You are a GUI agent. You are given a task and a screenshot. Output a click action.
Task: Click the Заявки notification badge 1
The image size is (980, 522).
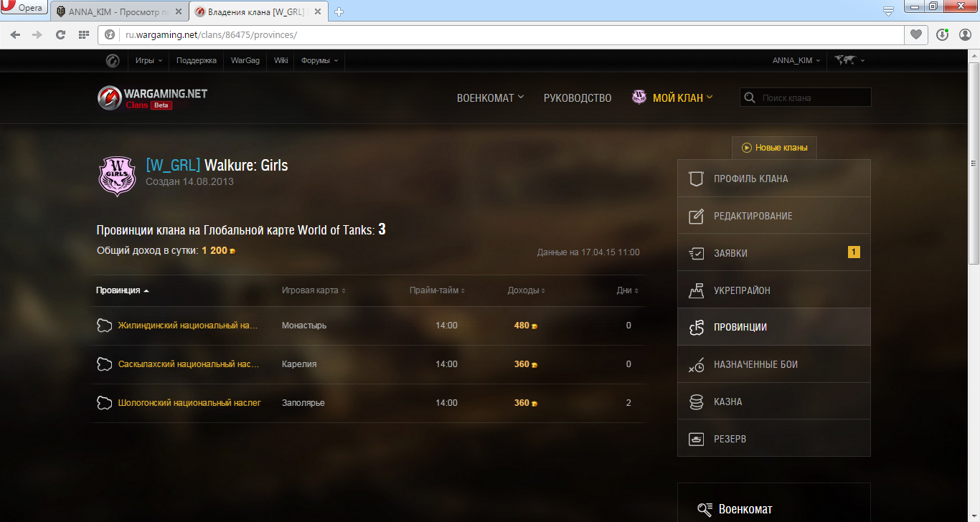click(x=854, y=252)
